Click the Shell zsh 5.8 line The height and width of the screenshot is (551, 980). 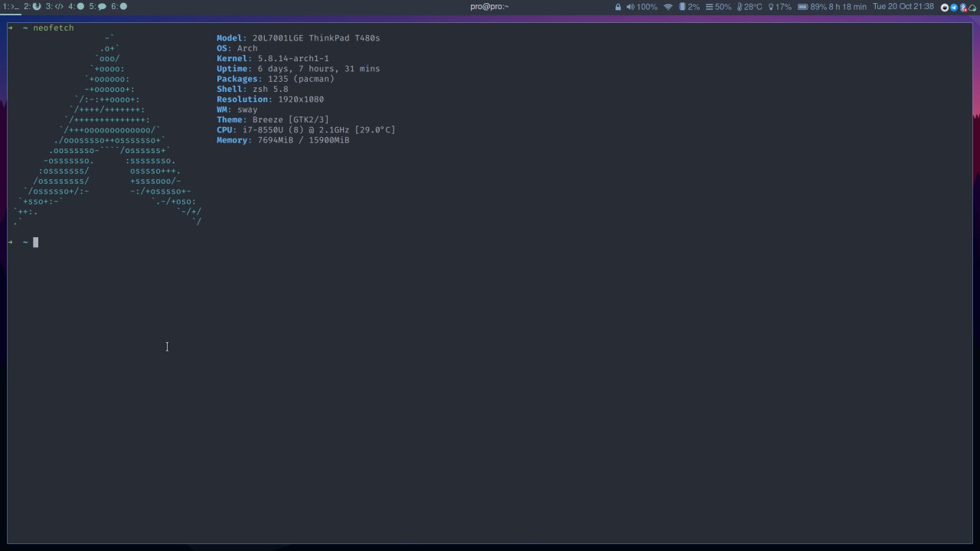pyautogui.click(x=253, y=90)
